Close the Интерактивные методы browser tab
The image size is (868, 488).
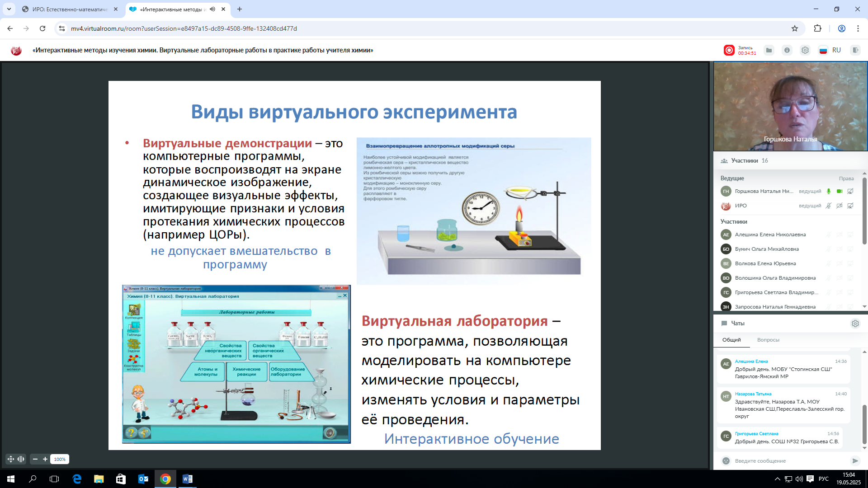click(x=223, y=9)
